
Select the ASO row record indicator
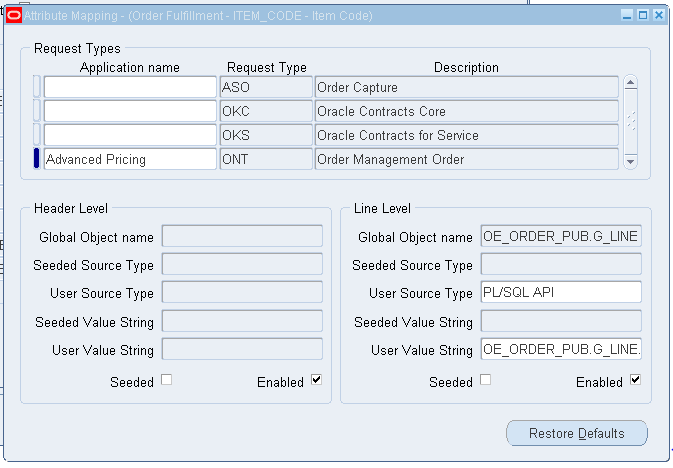tap(37, 87)
